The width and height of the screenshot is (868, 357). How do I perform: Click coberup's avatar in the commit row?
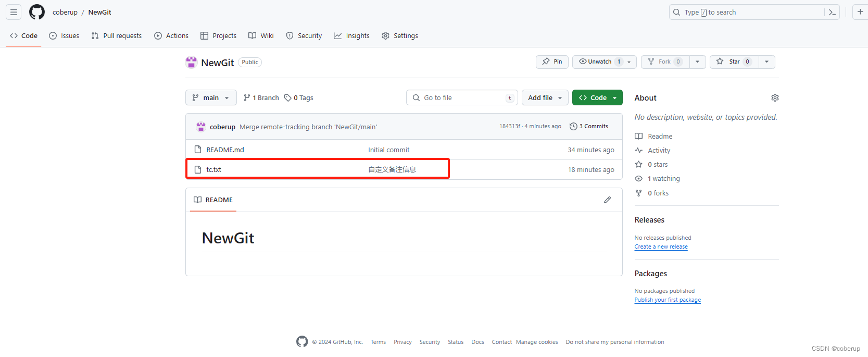tap(201, 127)
